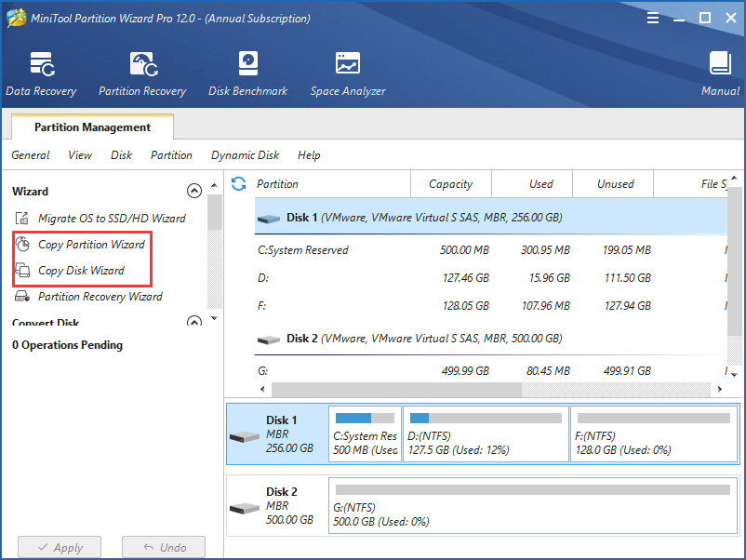This screenshot has width=746, height=560.
Task: Click the Disk 2 drive icon in the list
Action: click(x=268, y=340)
